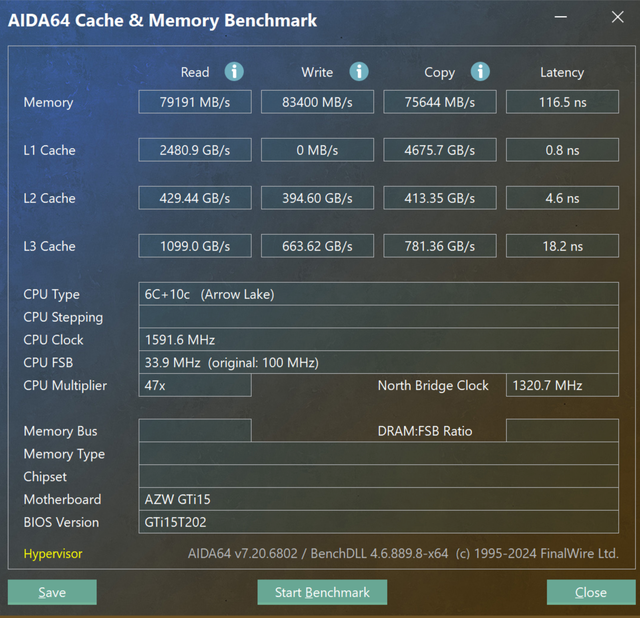This screenshot has height=618, width=640.
Task: Click the empty DRAM:FSB Ratio field
Action: point(562,430)
